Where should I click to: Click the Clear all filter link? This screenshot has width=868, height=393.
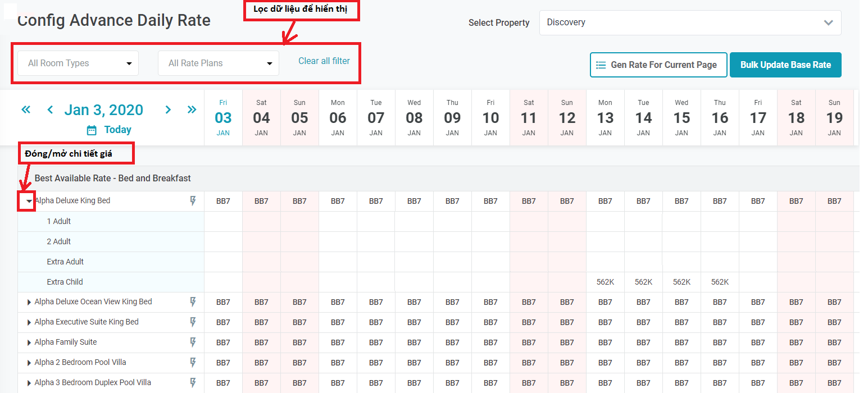324,61
